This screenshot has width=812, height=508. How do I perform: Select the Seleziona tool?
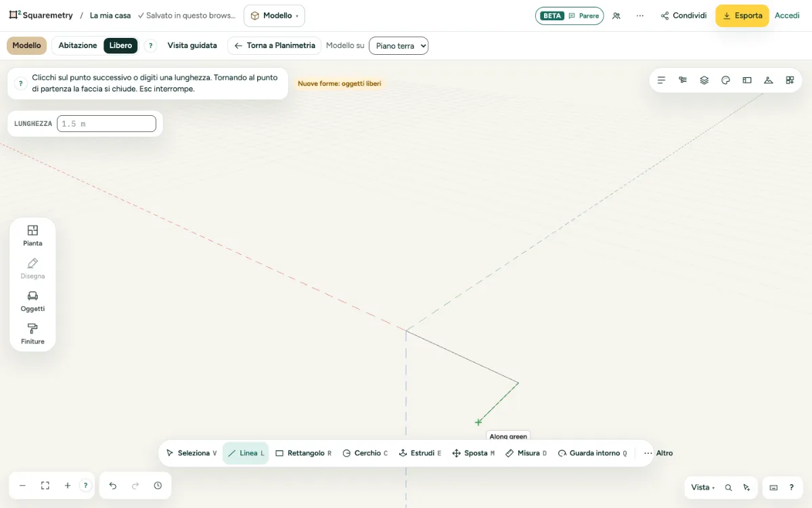coord(191,453)
